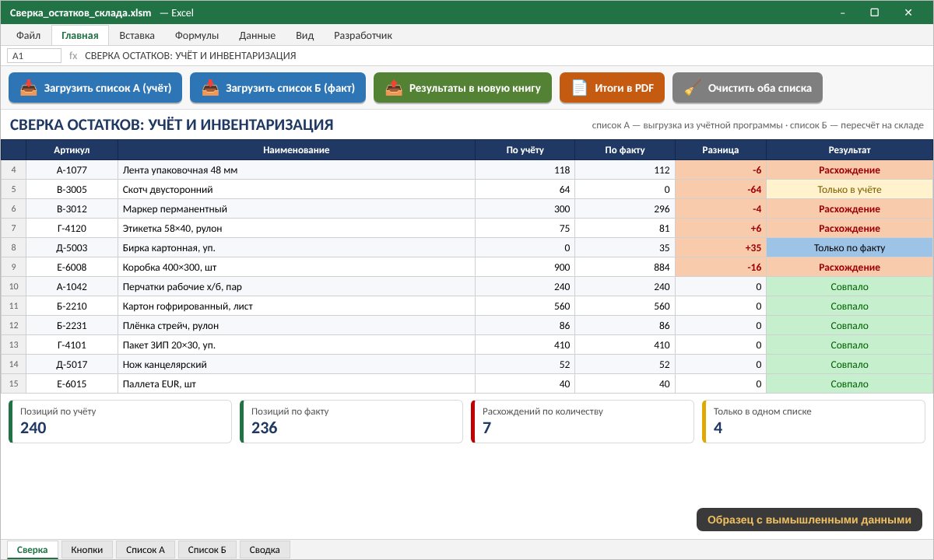Click the broom icon on Очистить оба списка
Image resolution: width=934 pixels, height=560 pixels.
pos(692,88)
